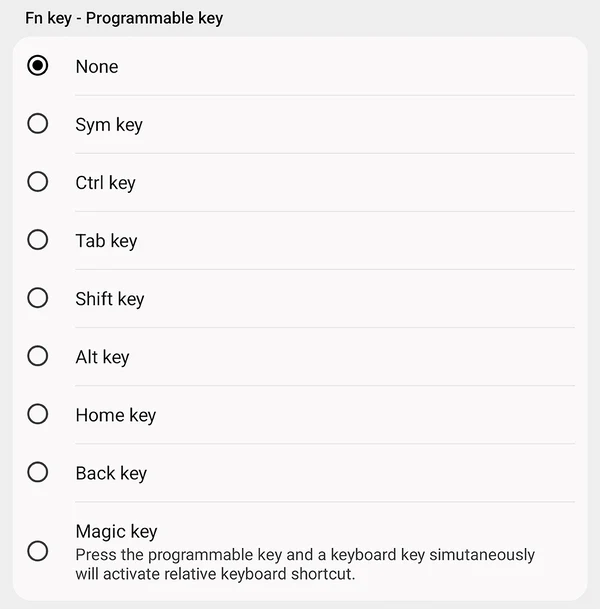The width and height of the screenshot is (600, 609).
Task: Enable the Shift key radio option
Action: 38,298
